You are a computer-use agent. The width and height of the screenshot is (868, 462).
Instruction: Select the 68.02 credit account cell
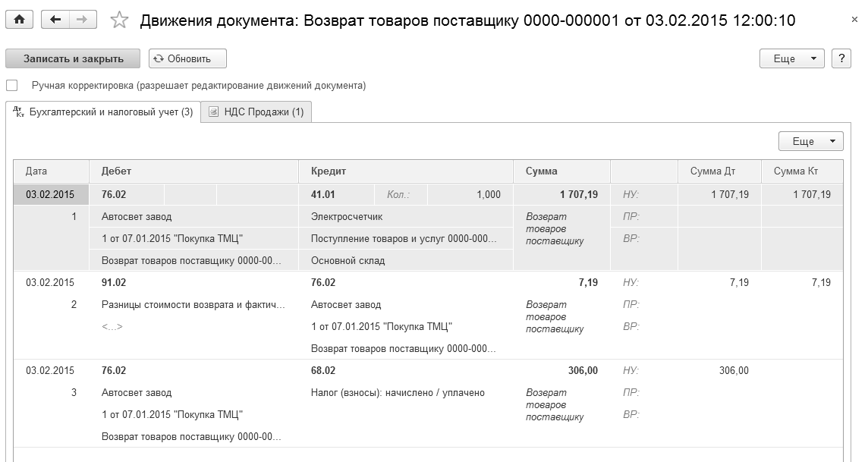(x=323, y=371)
